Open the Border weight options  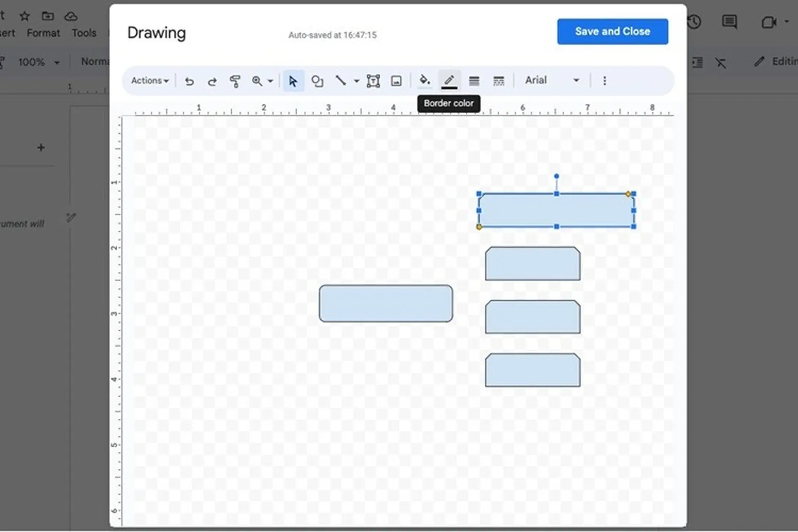pos(473,80)
